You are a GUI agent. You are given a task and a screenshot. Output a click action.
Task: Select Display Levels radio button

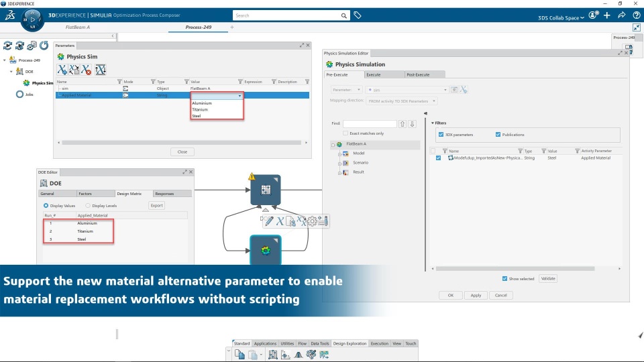[87, 205]
